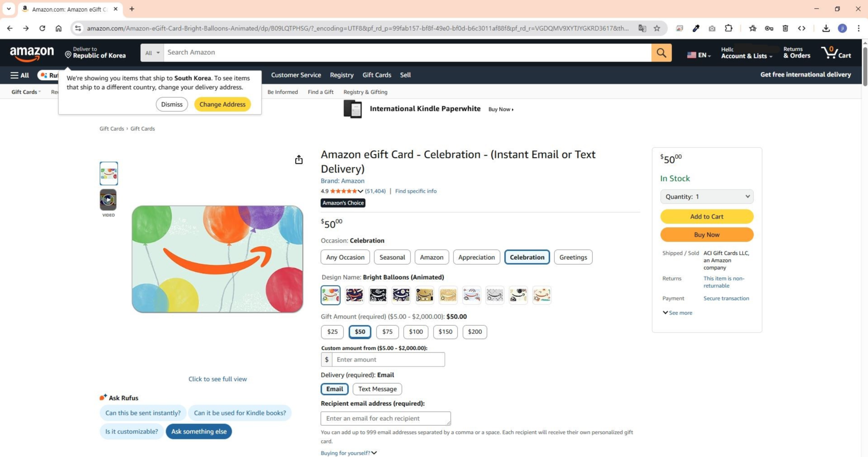Click the share icon above product image
The width and height of the screenshot is (868, 457).
[299, 160]
